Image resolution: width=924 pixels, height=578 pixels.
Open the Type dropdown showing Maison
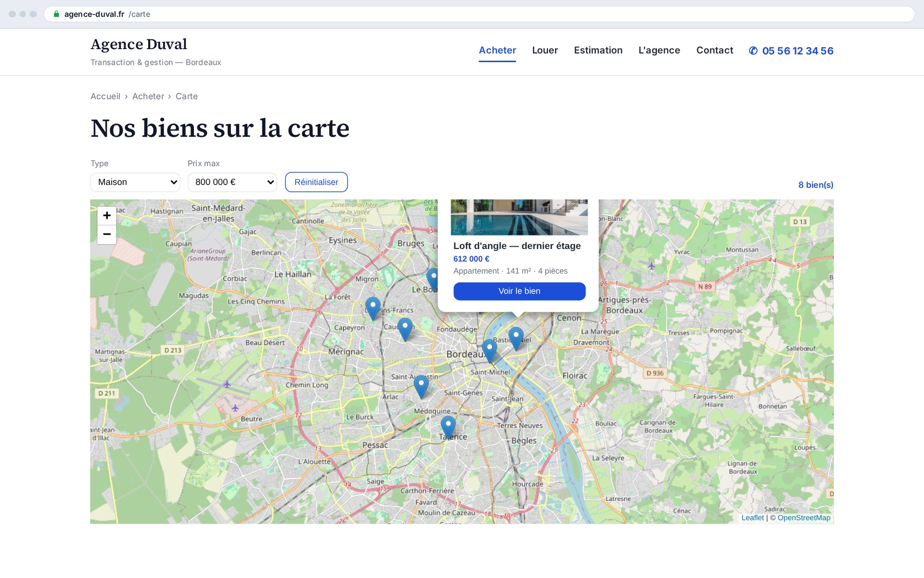pos(135,182)
